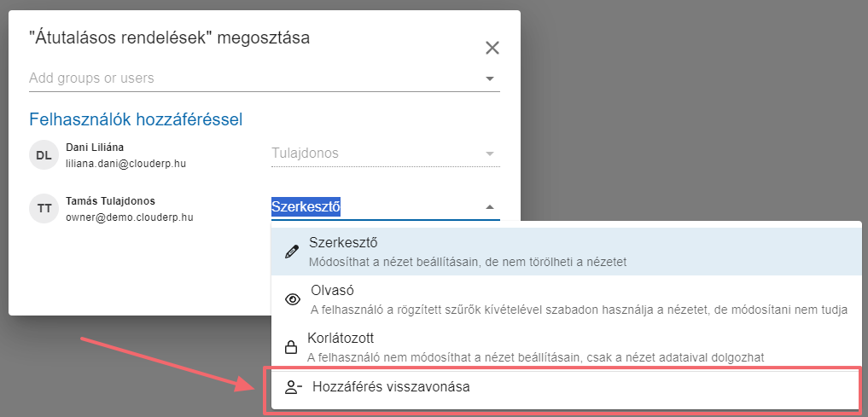Click the email liliana.dani@clouderp.hu

pos(128,162)
